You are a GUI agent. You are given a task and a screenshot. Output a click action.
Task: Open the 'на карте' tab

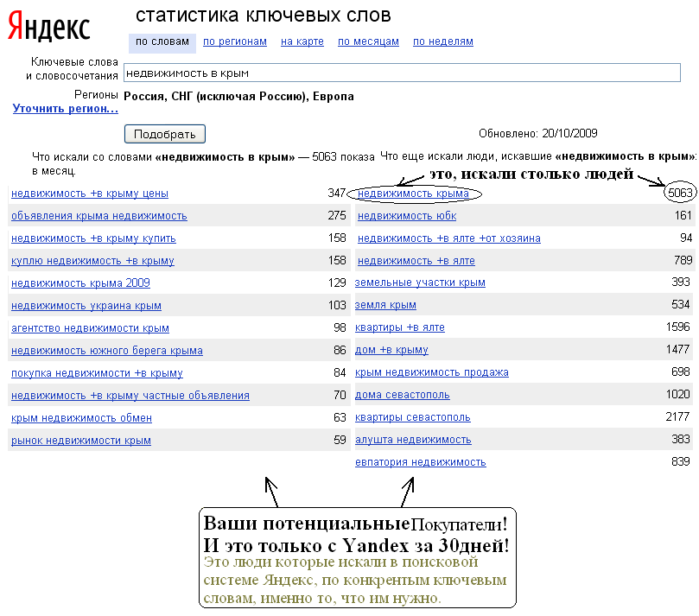[302, 41]
